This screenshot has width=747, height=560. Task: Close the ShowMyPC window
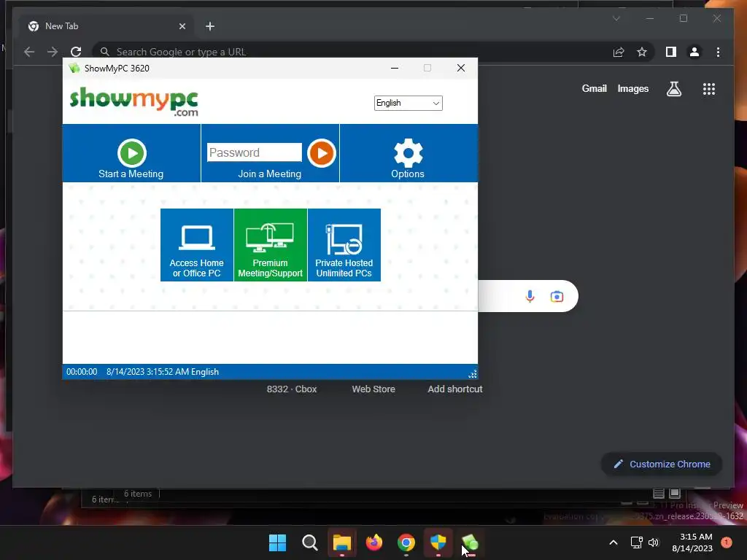click(x=461, y=68)
